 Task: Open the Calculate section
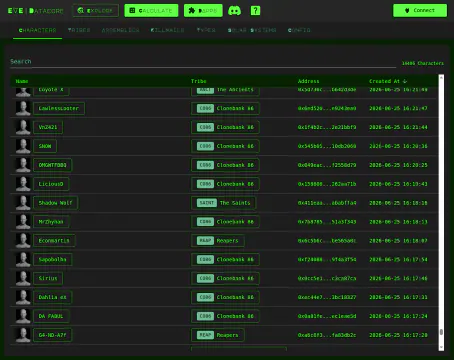(x=151, y=11)
